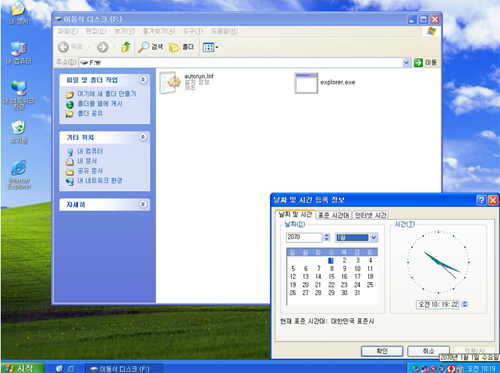Open My Documents in Other Places
This screenshot has width=500, height=373.
(82, 161)
